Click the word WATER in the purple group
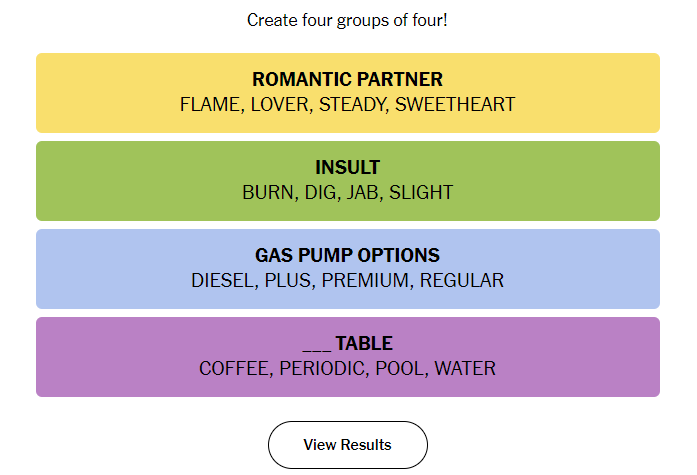Screen dimensions: 697x475 (465, 368)
